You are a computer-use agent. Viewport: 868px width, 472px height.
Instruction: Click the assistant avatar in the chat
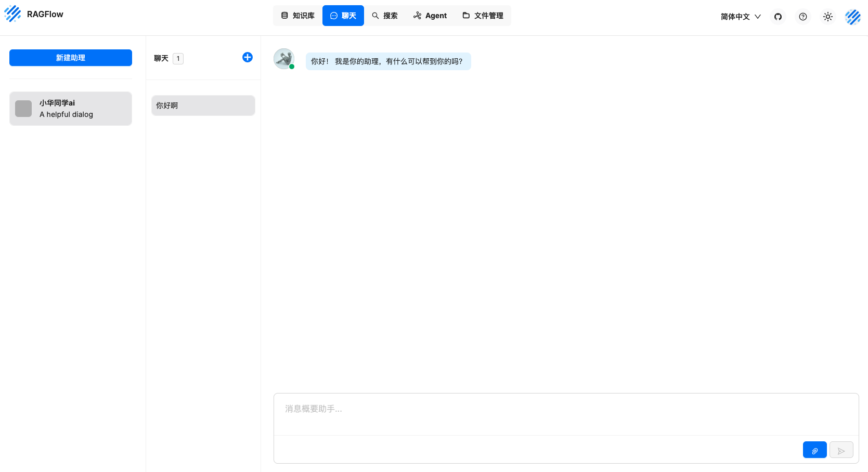point(284,59)
